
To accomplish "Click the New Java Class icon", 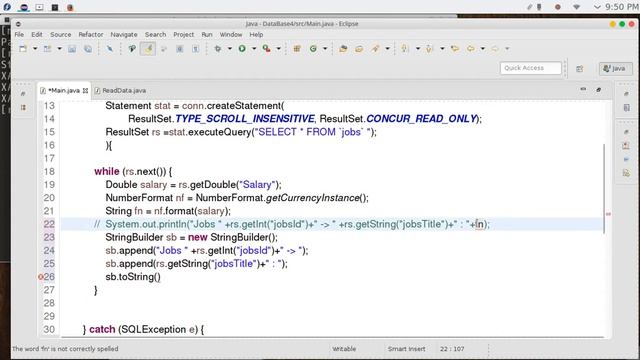I will click(313, 49).
